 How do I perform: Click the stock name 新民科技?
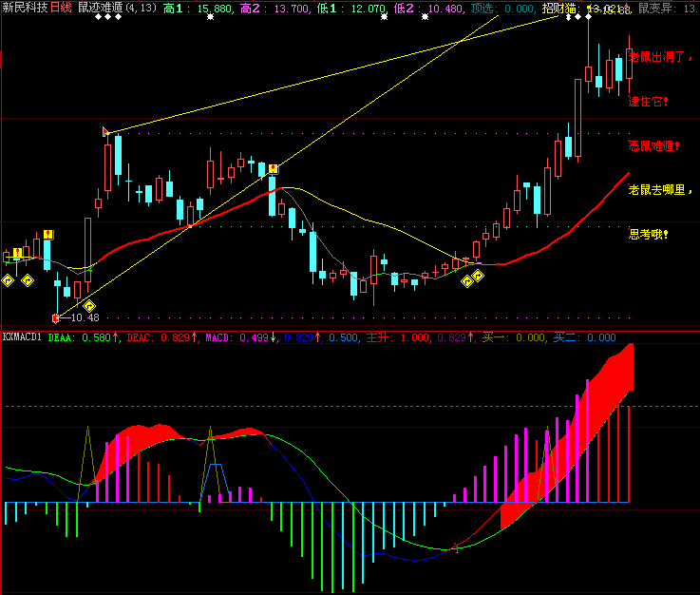(25, 8)
